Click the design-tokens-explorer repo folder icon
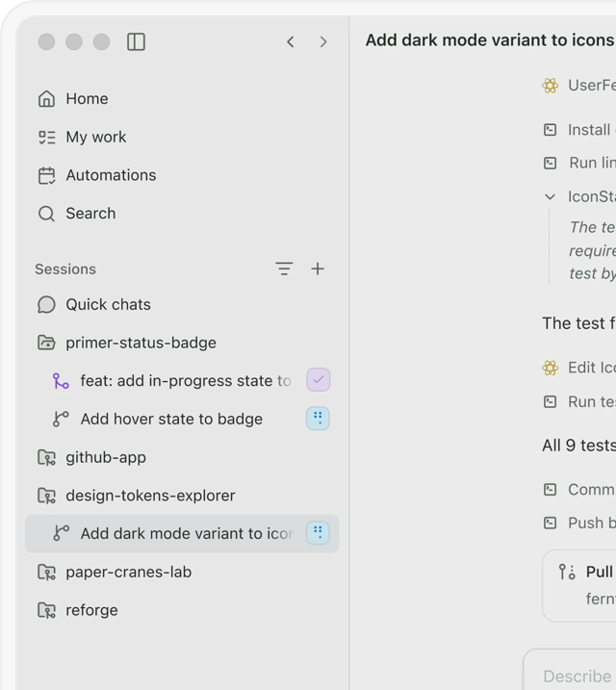This screenshot has height=690, width=616. (46, 496)
